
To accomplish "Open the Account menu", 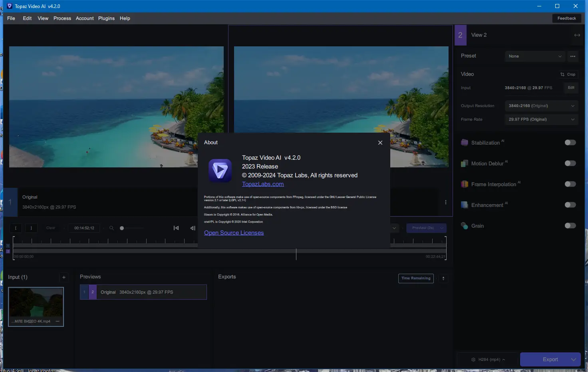I will (85, 18).
